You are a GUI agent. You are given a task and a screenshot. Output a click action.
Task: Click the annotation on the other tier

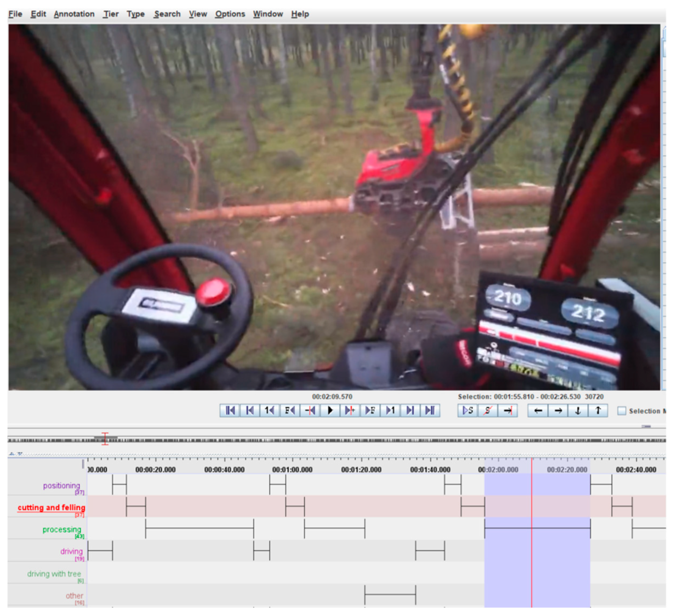[390, 595]
